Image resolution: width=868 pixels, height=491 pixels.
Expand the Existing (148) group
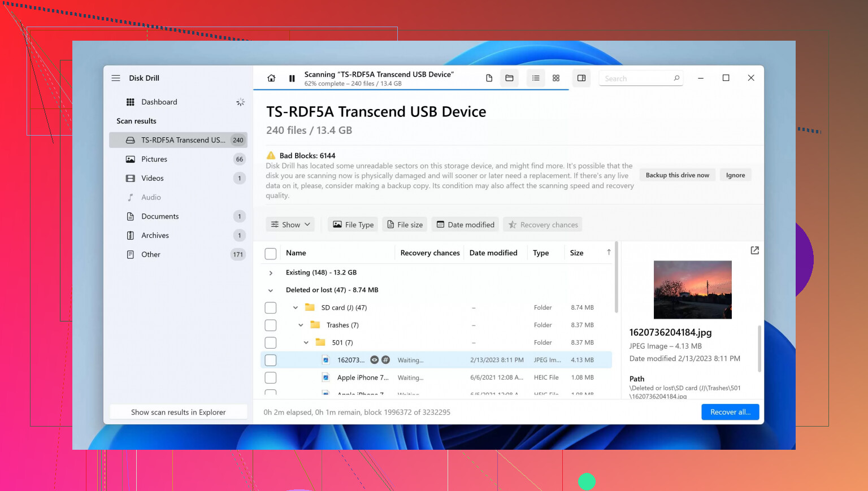(271, 273)
